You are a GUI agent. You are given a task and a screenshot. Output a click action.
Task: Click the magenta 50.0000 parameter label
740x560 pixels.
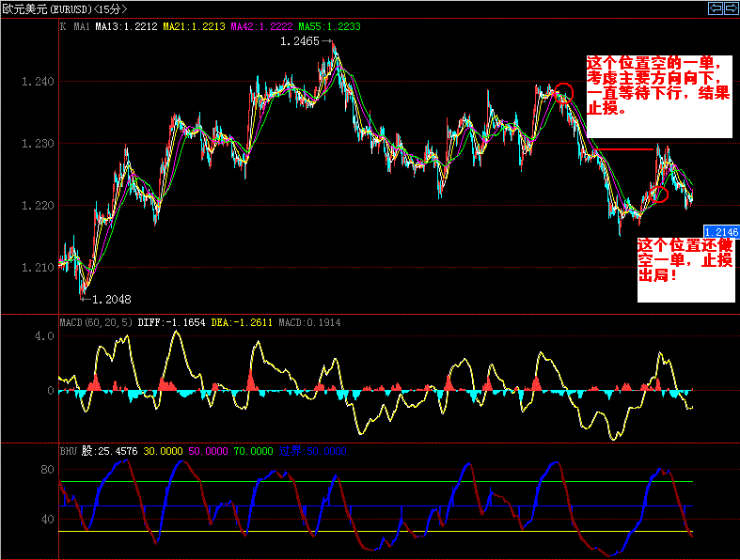point(208,451)
